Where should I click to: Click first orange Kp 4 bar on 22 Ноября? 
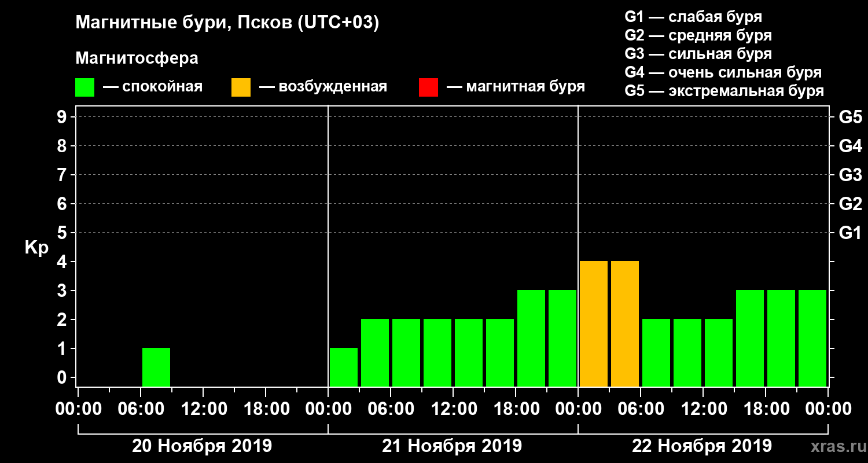[594, 324]
